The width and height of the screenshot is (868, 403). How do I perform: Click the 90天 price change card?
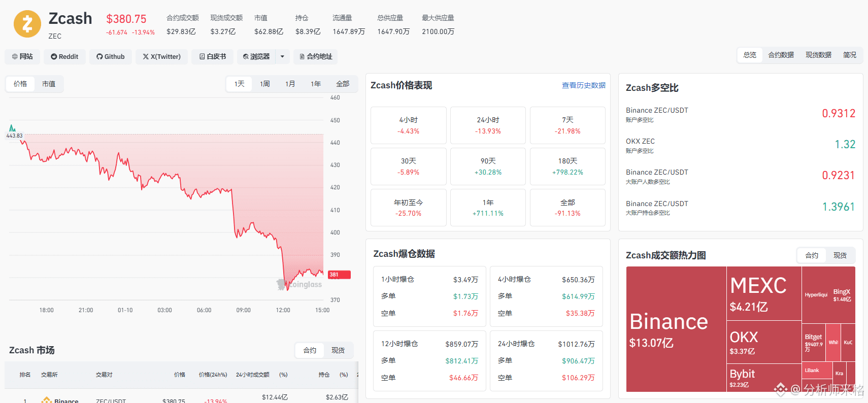pos(488,166)
